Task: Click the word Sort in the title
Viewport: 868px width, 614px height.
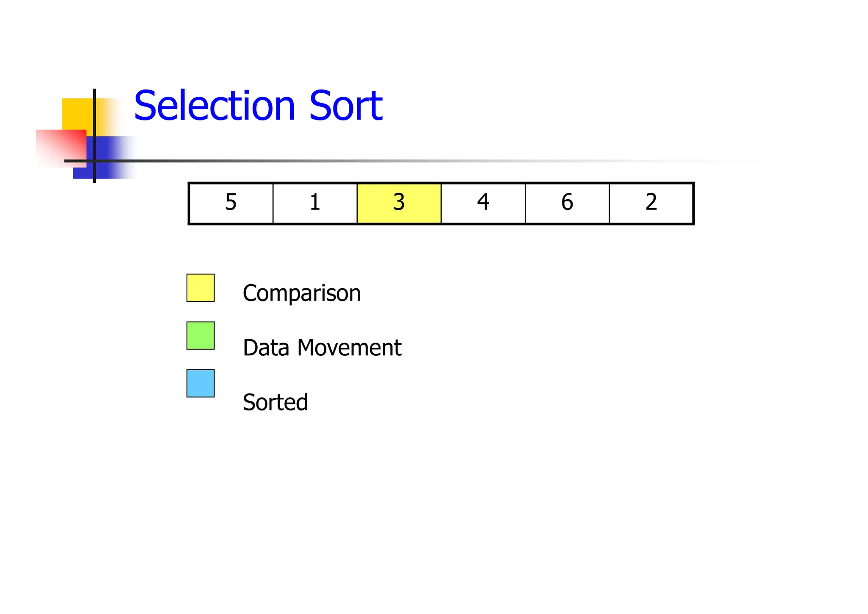Action: 345,106
